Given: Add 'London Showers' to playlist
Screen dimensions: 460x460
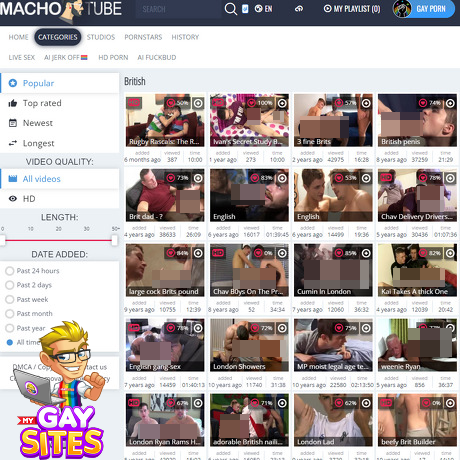Looking at the screenshot, I should click(x=282, y=328).
